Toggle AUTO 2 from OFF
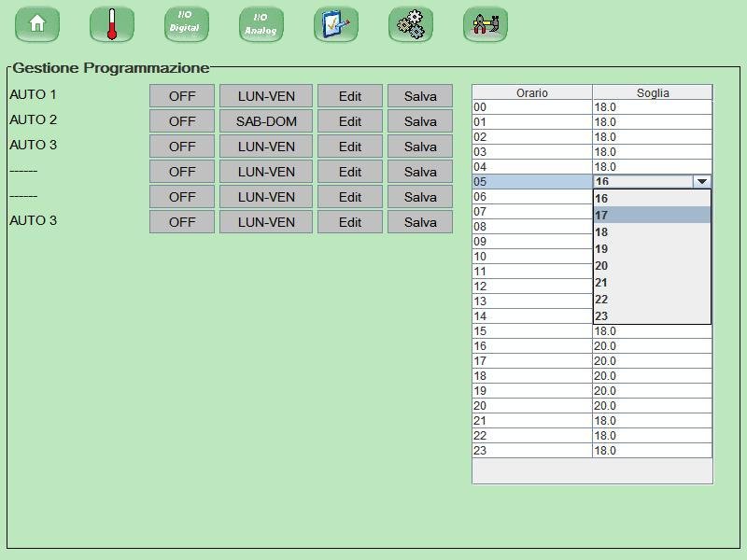Image resolution: width=747 pixels, height=560 pixels. (x=181, y=120)
